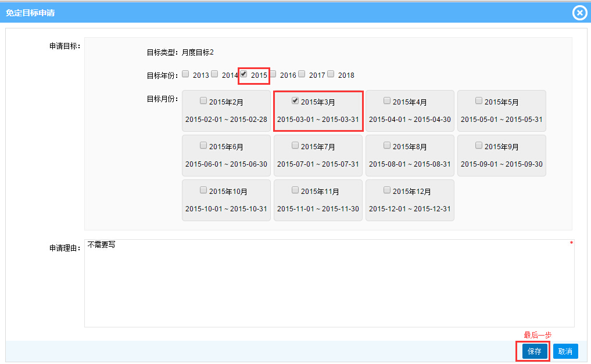Check the 2015年9月 month checkbox

point(479,146)
